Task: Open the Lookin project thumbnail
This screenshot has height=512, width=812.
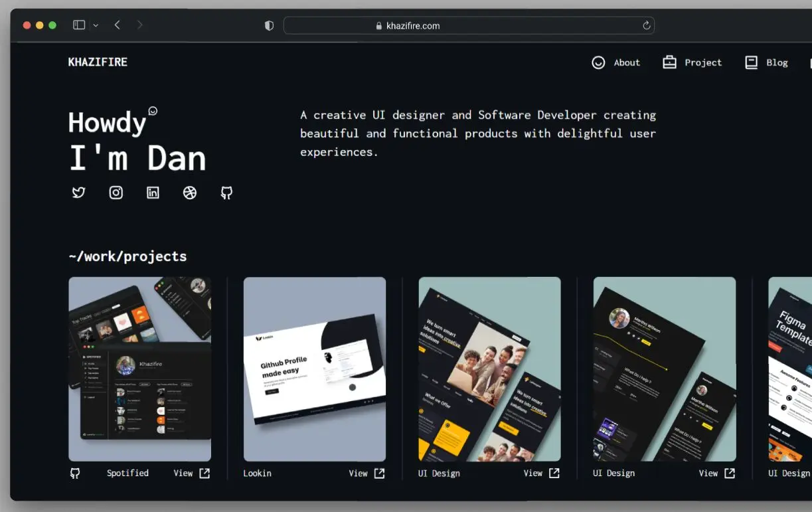Action: [314, 369]
